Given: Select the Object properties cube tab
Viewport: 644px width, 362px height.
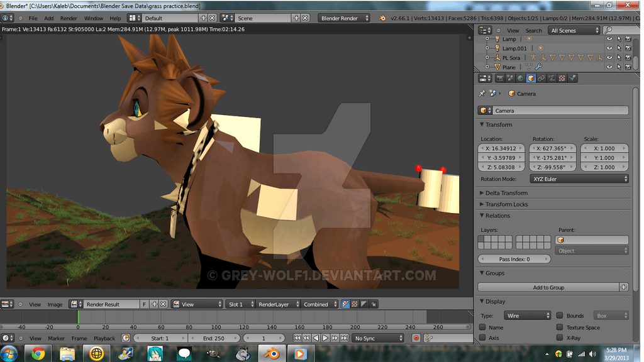Looking at the screenshot, I should click(x=531, y=78).
